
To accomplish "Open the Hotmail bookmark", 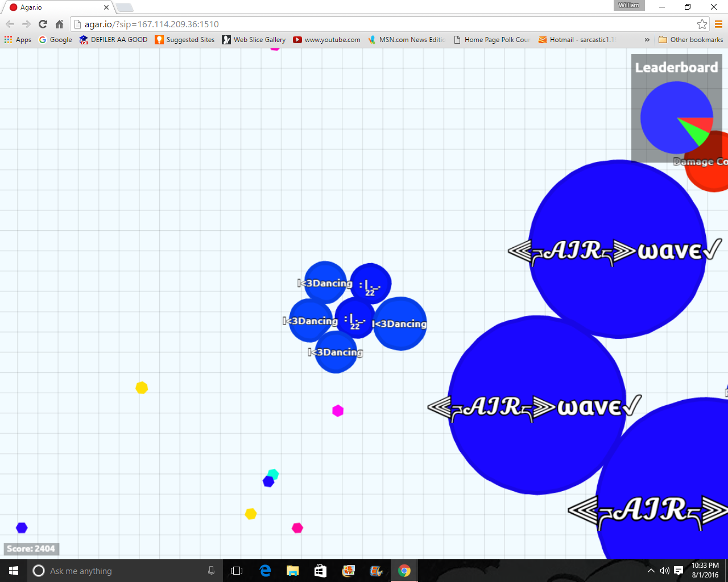I will point(577,40).
